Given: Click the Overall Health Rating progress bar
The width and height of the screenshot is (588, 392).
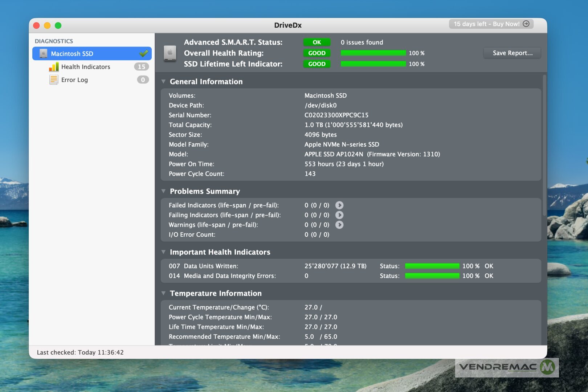Looking at the screenshot, I should 373,53.
